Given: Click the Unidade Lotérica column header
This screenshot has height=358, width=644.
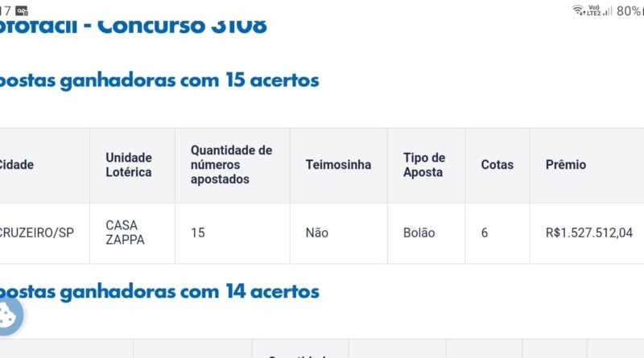Looking at the screenshot, I should pos(129,165).
